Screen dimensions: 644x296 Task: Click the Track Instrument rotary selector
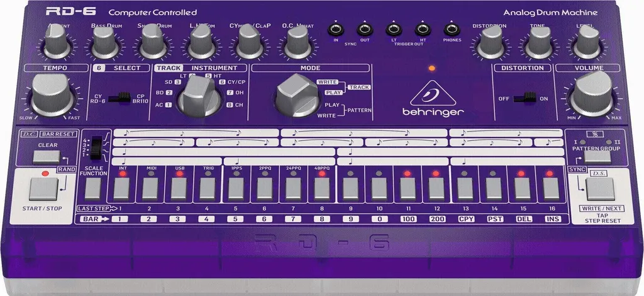pos(201,96)
